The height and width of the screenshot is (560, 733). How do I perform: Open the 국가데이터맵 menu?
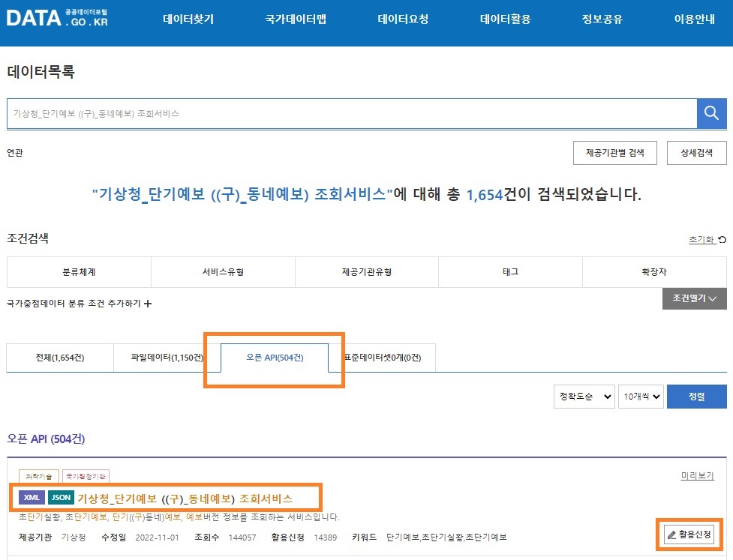click(x=296, y=19)
